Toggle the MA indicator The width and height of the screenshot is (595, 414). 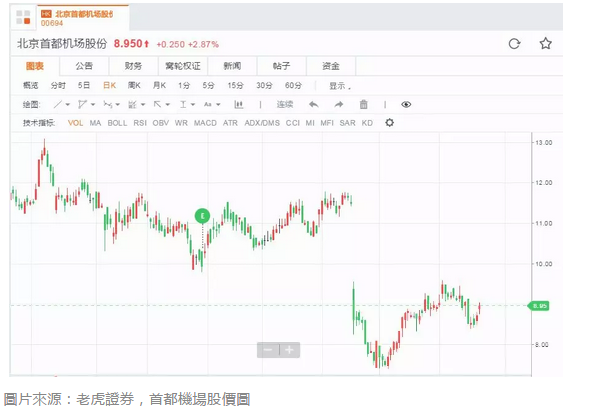coord(95,123)
